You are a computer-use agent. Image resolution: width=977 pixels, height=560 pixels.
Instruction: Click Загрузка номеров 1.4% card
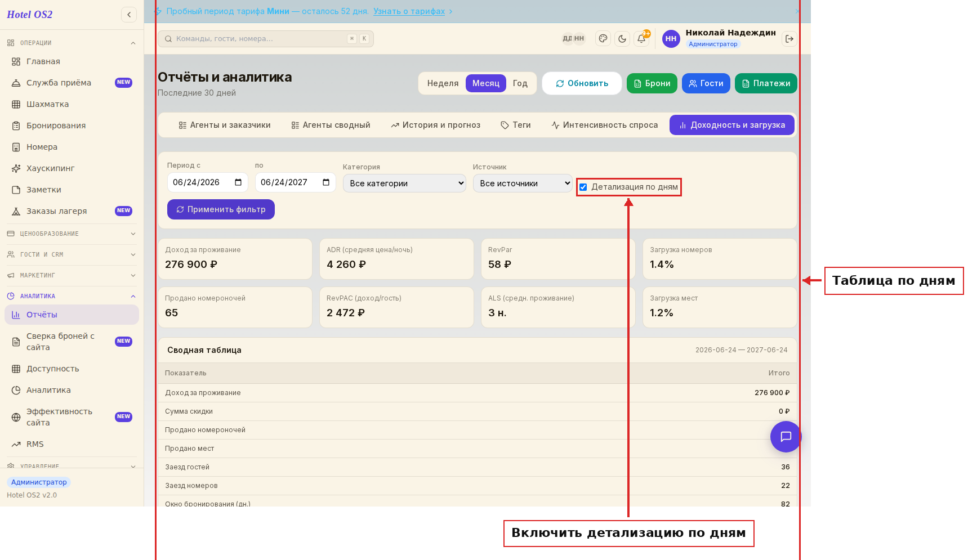720,259
